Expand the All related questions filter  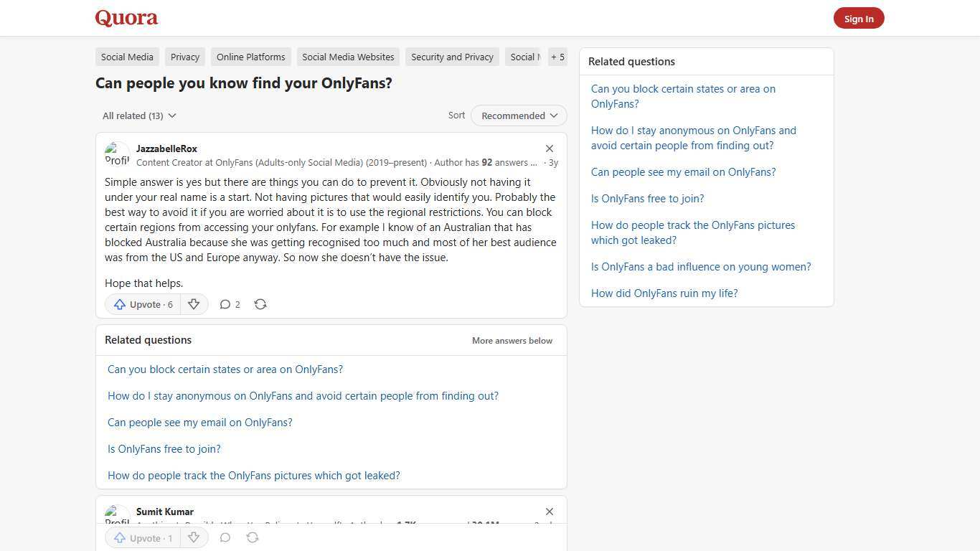point(138,116)
